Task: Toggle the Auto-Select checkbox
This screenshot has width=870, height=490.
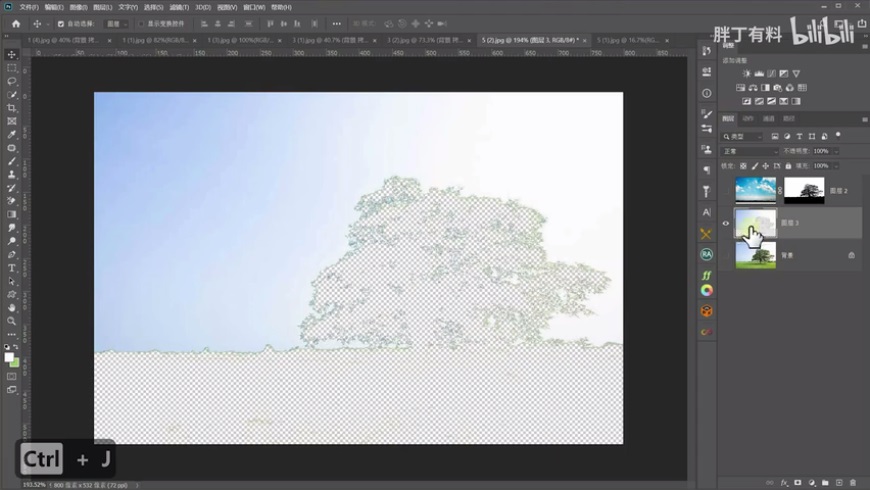Action: click(60, 23)
